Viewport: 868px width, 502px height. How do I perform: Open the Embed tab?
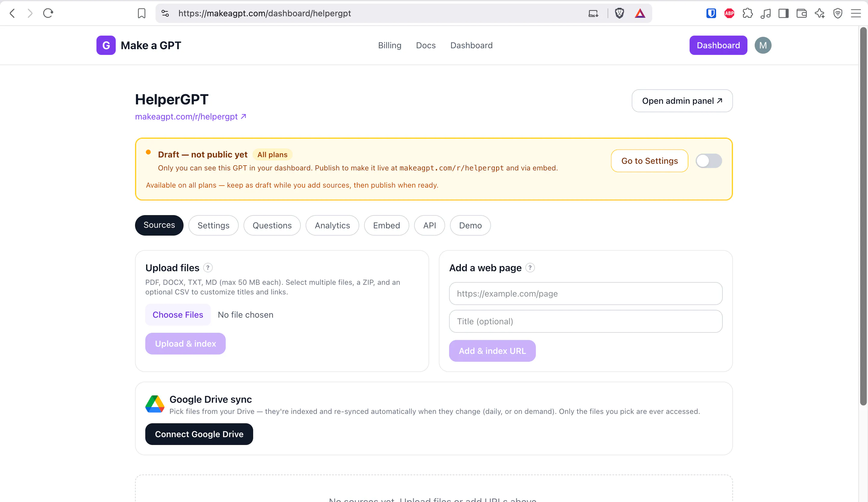tap(386, 225)
